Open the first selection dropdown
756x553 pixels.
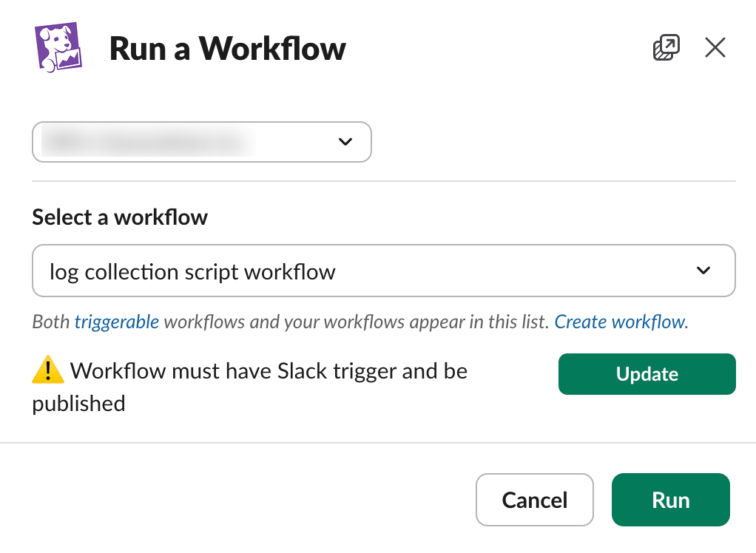[x=201, y=142]
